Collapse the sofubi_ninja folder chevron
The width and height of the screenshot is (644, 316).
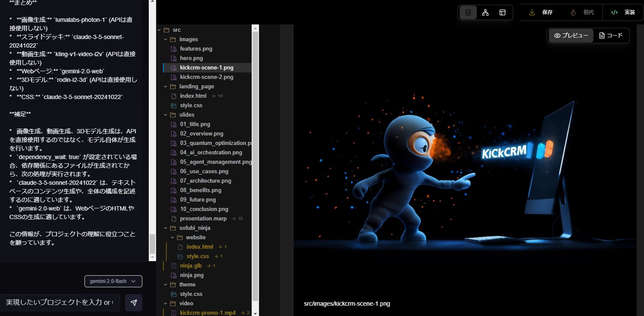[166, 228]
